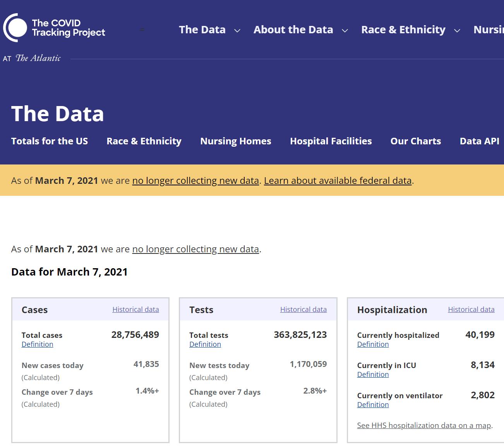The height and width of the screenshot is (447, 504).
Task: Click the COVID Tracking Project logo
Action: point(54,28)
